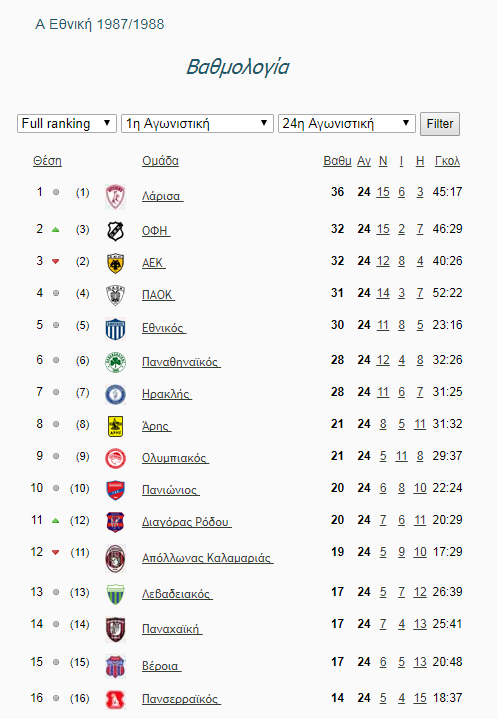Open the Διαγόρας Ρόδου team page
This screenshot has height=719, width=497.
click(186, 522)
